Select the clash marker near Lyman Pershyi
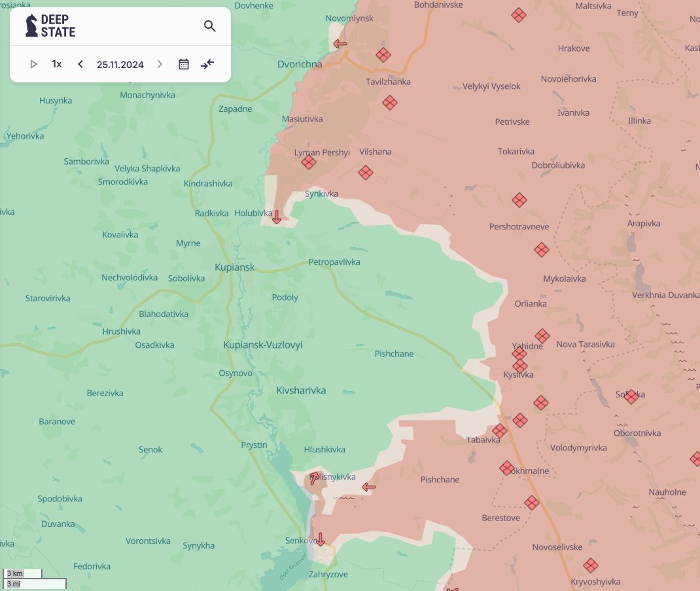 click(309, 162)
